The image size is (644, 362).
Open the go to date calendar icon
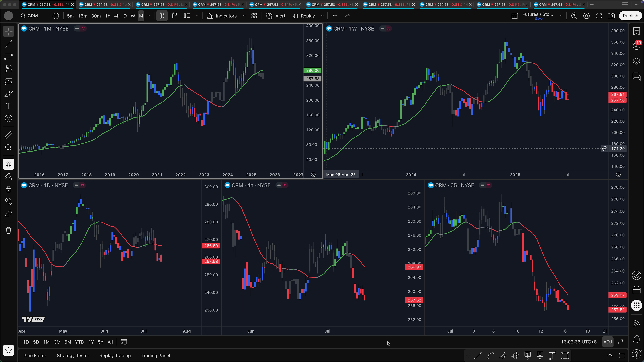(x=124, y=342)
